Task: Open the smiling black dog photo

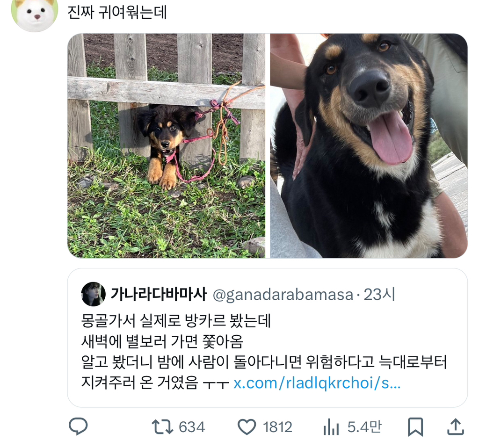Action: [x=369, y=145]
